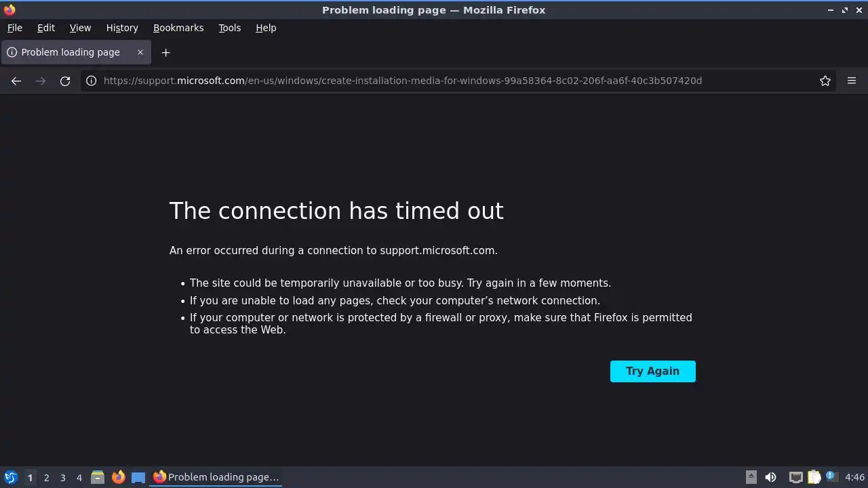Viewport: 868px width, 488px height.
Task: Reload the page with the refresh icon
Action: [65, 81]
